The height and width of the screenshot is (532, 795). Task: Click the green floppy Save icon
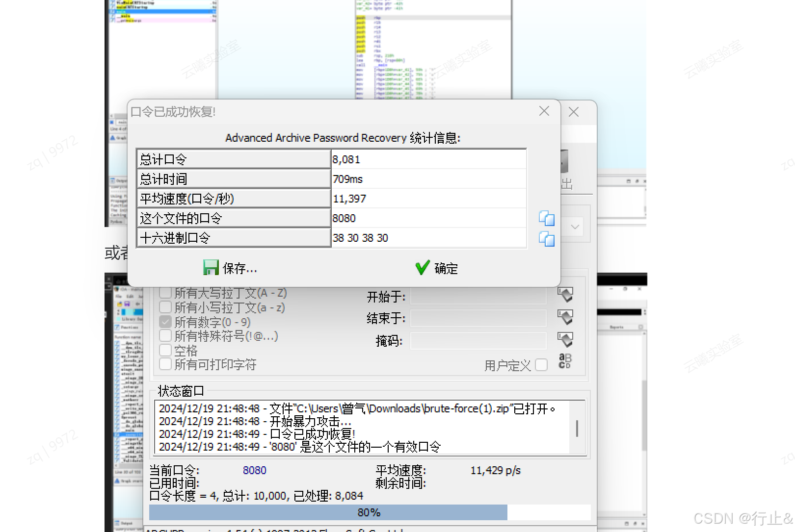(x=211, y=268)
